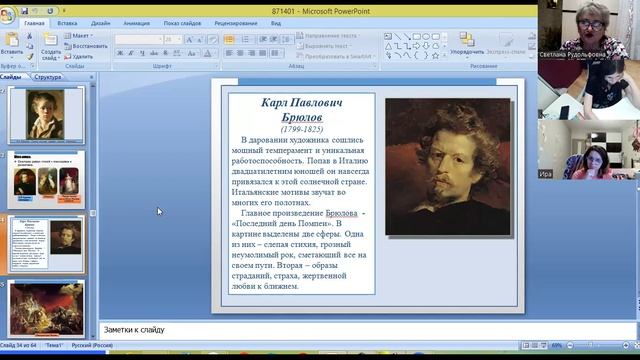
Task: Toggle underline Ч formatting
Action: 142,53
